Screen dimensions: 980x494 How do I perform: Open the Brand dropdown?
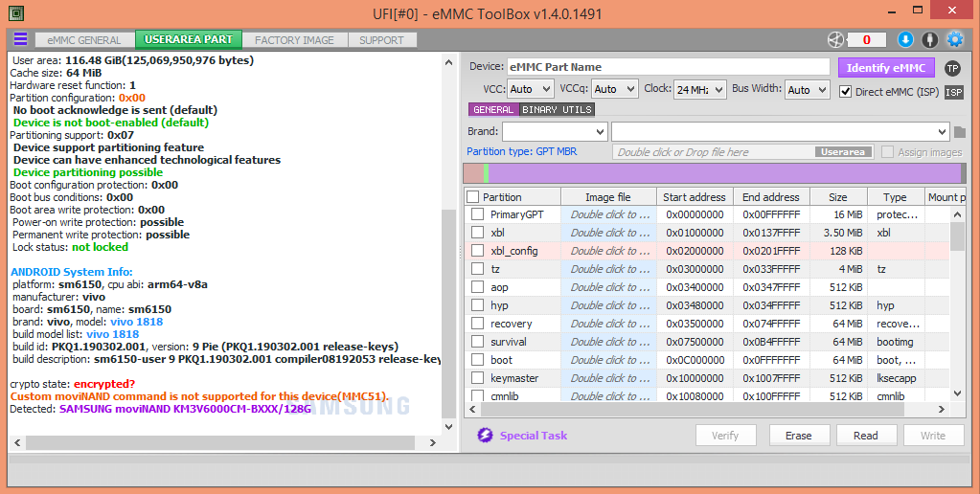coord(555,132)
